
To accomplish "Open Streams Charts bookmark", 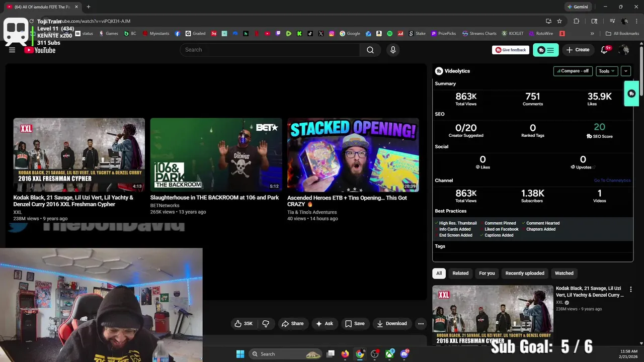I will point(479,34).
